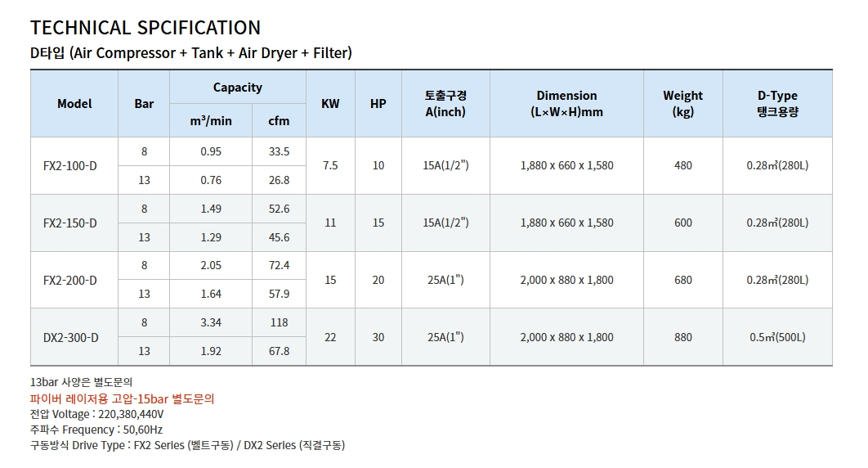
Task: Click the Capacity column header
Action: [238, 88]
